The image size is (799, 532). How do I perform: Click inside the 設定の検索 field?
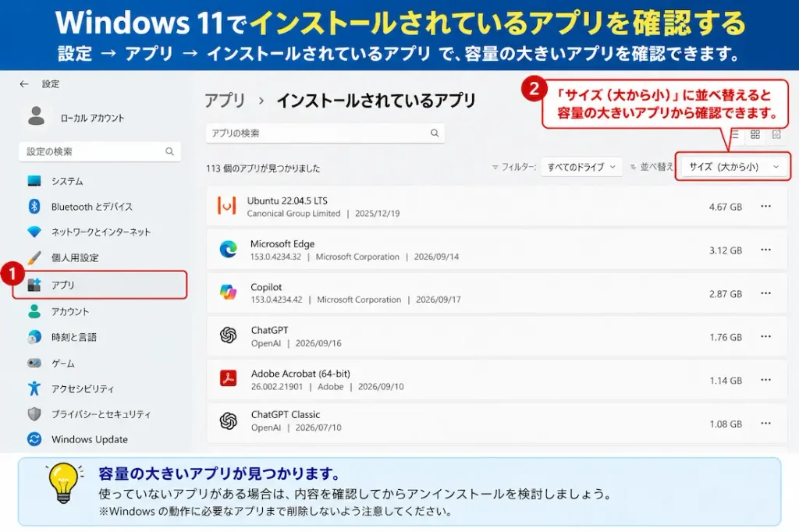pos(100,151)
